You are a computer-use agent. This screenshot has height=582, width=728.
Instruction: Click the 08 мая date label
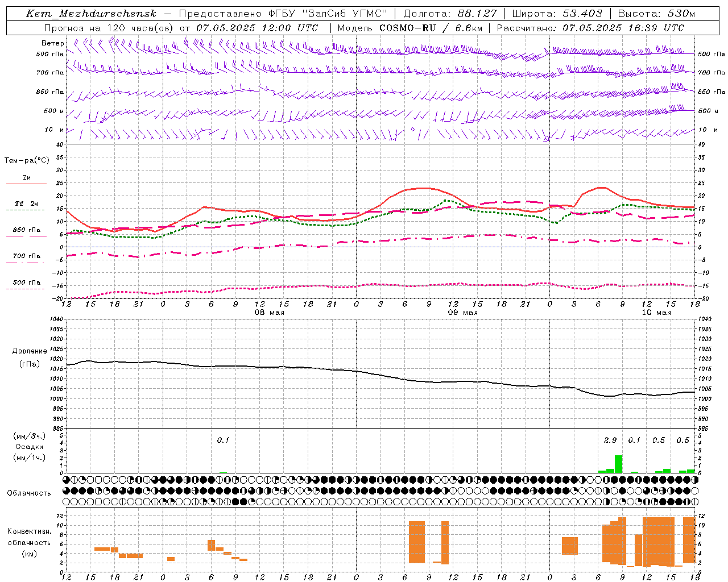(x=270, y=313)
